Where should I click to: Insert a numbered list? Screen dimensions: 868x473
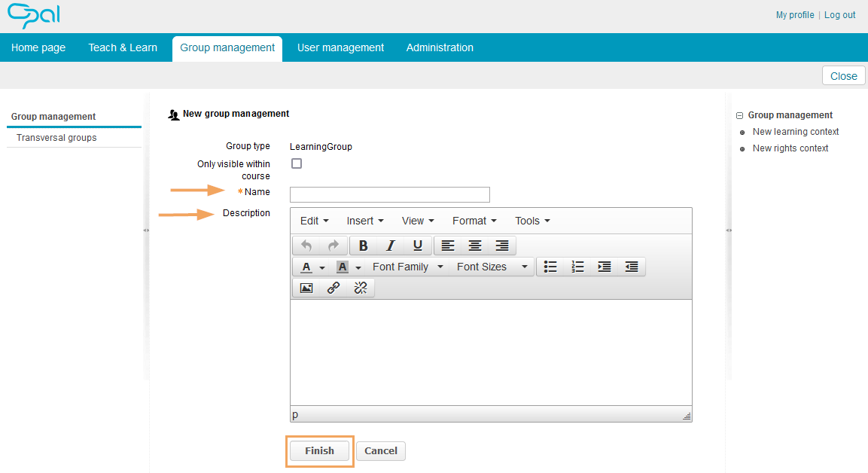coord(577,267)
